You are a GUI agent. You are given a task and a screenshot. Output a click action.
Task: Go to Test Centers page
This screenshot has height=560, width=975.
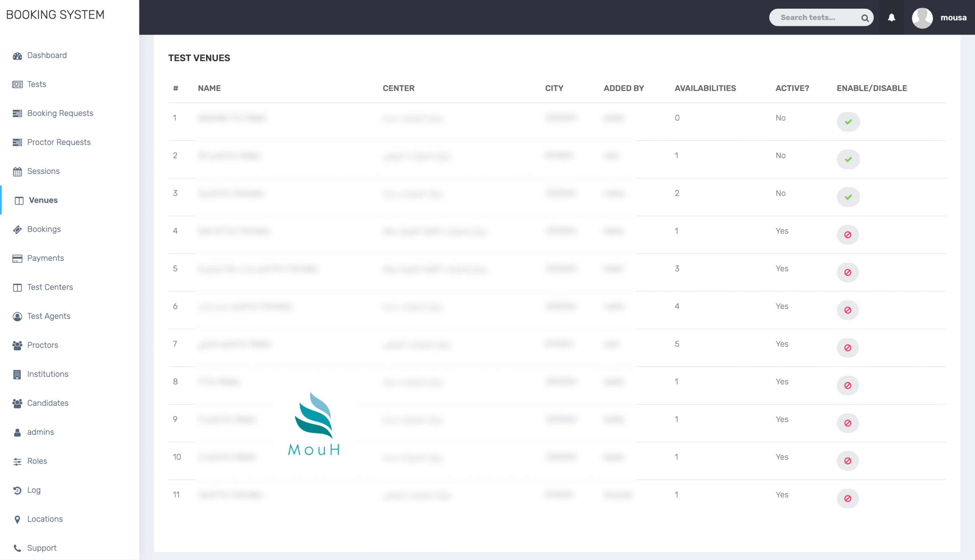[50, 287]
